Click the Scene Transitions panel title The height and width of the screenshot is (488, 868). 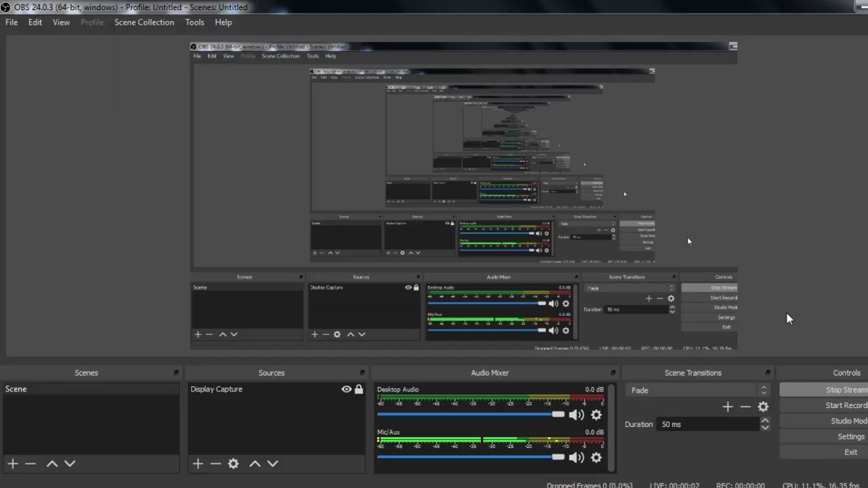tap(693, 373)
